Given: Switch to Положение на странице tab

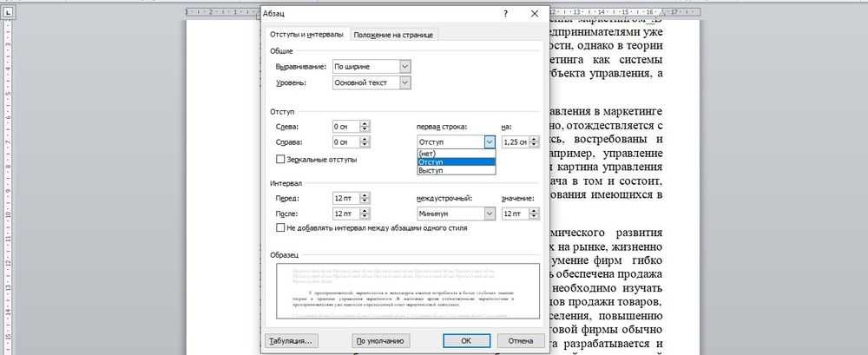Looking at the screenshot, I should tap(394, 34).
